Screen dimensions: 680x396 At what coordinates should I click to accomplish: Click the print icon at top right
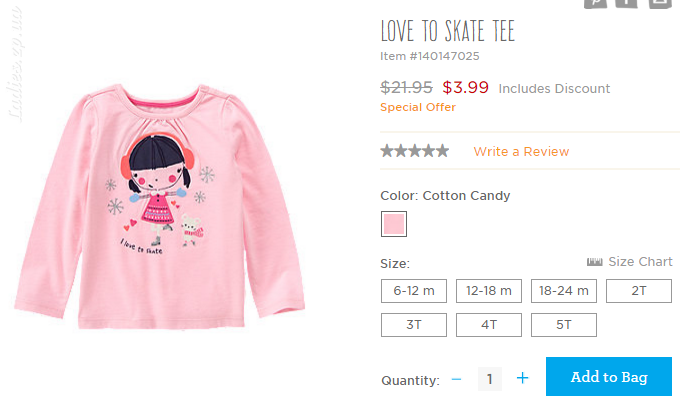[660, 3]
